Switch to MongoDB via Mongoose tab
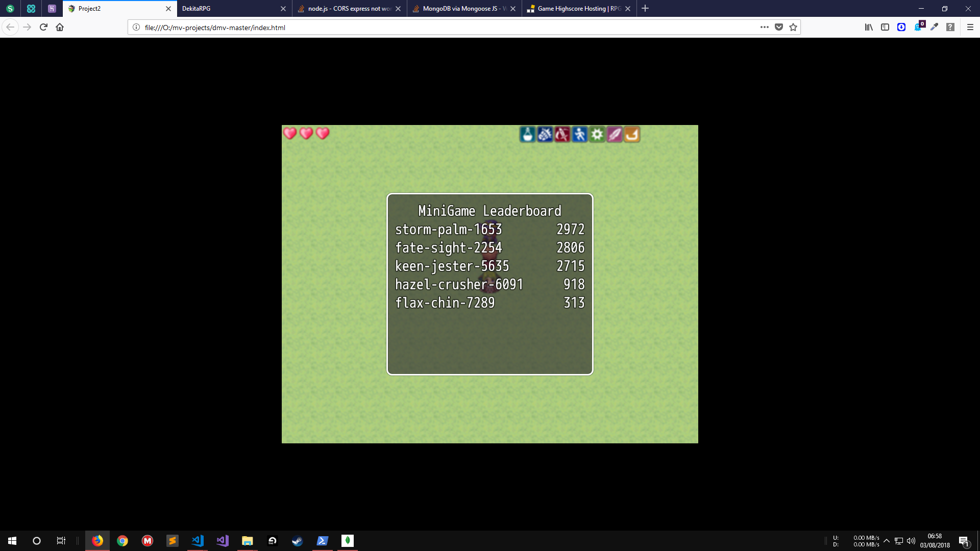 pos(464,9)
